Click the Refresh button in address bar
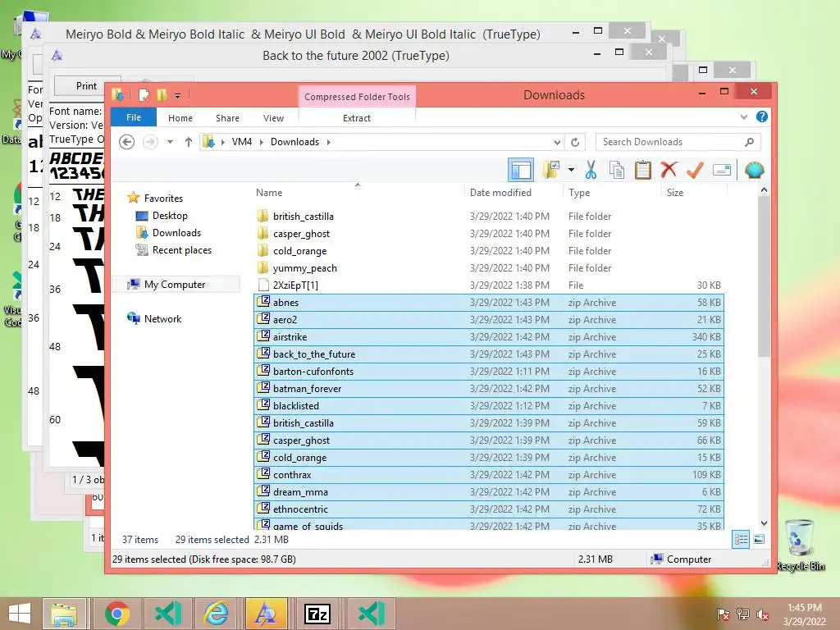The image size is (840, 630). 575,142
